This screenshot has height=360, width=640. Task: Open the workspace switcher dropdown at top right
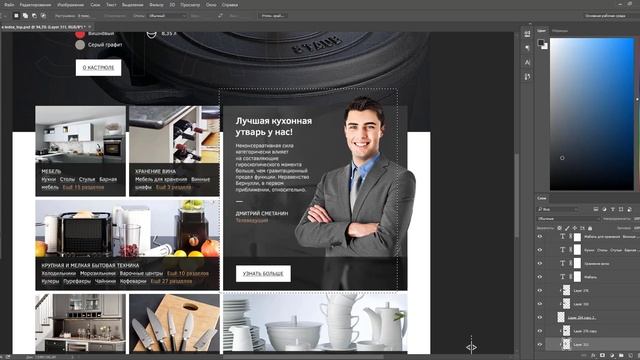[607, 16]
